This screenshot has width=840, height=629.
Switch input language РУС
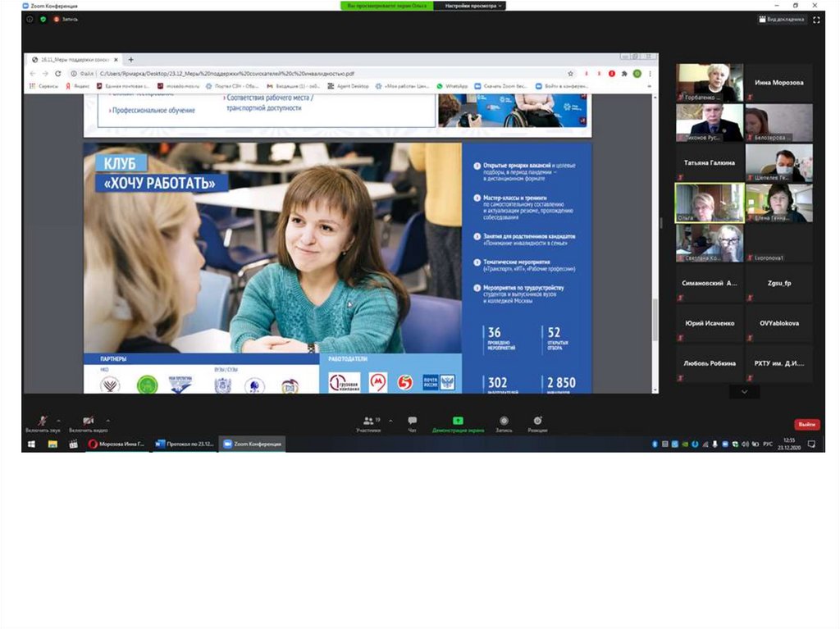[768, 444]
